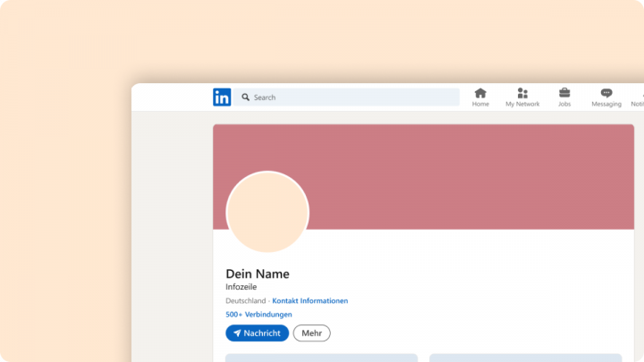Click the Deutschland location text

(246, 301)
